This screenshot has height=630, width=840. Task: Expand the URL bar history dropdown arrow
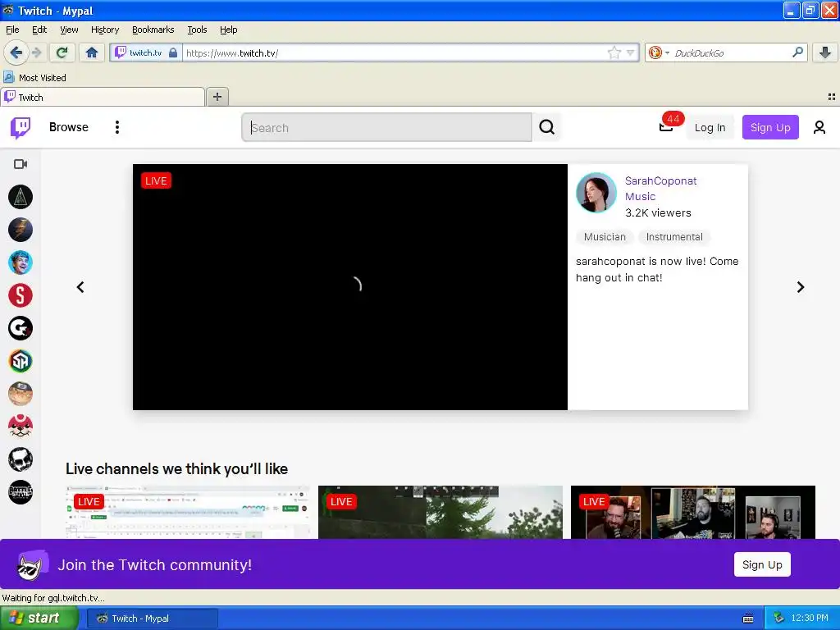(631, 52)
